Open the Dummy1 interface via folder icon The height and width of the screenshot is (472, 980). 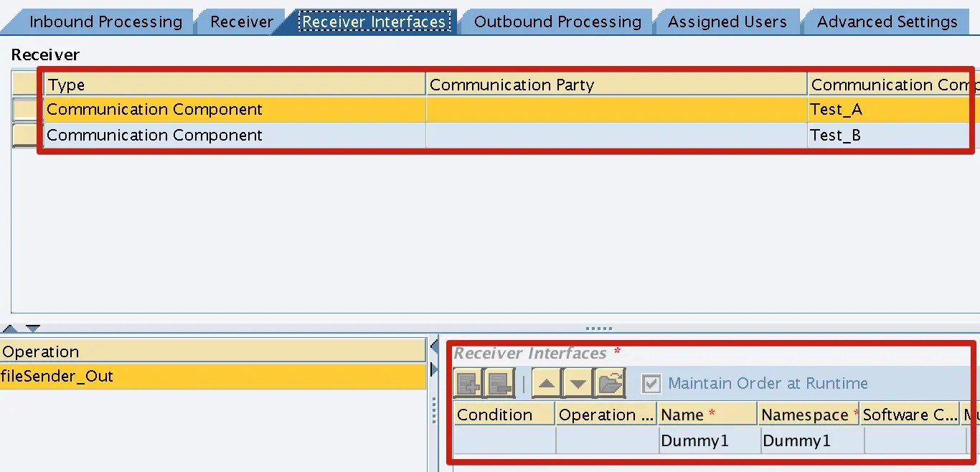pos(608,383)
